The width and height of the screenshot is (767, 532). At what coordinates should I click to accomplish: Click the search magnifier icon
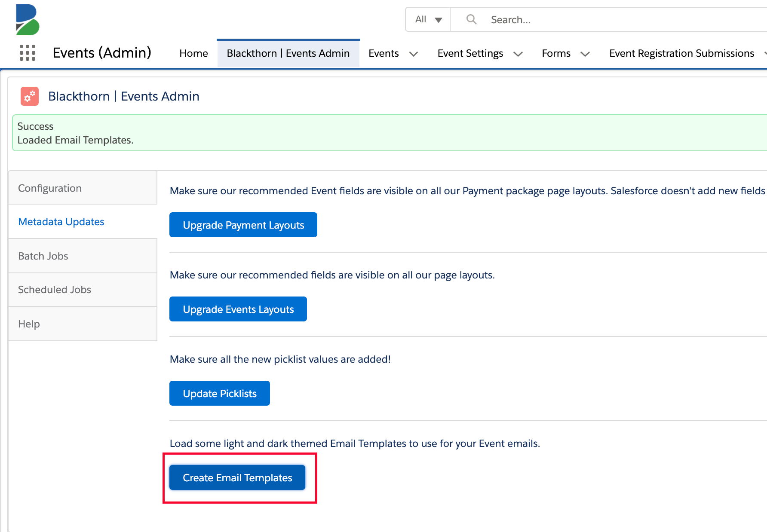point(471,19)
